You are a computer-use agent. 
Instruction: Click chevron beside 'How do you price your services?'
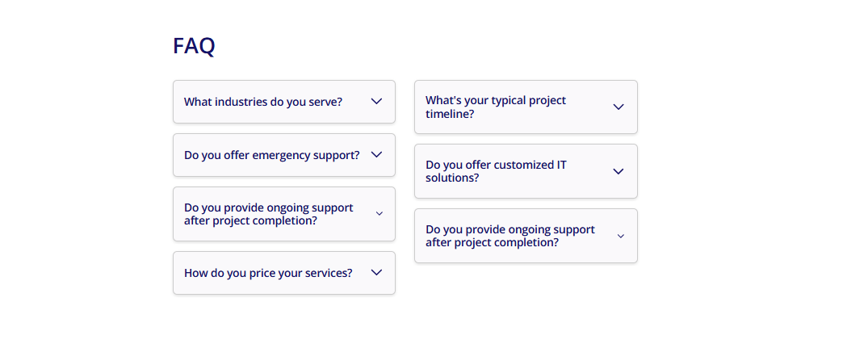tap(376, 273)
